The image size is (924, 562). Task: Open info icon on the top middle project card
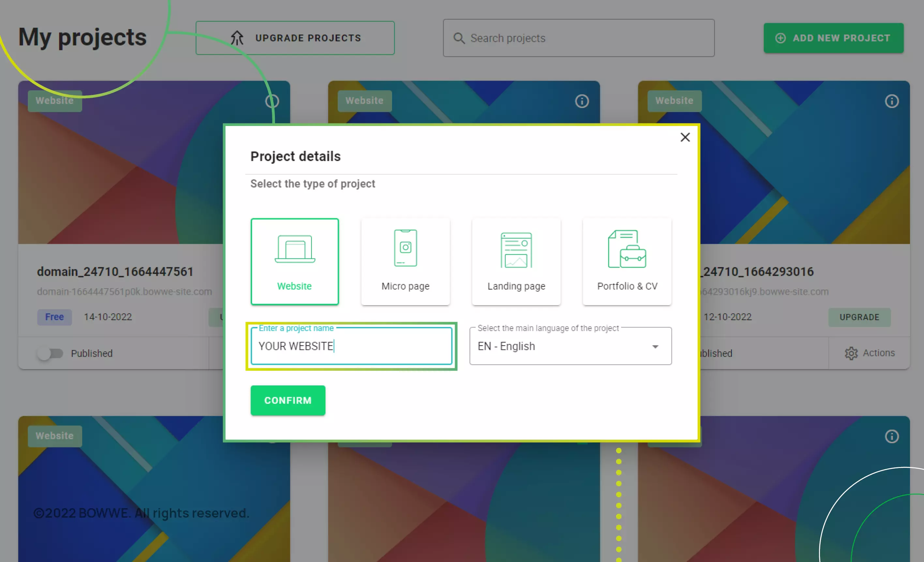pyautogui.click(x=582, y=101)
